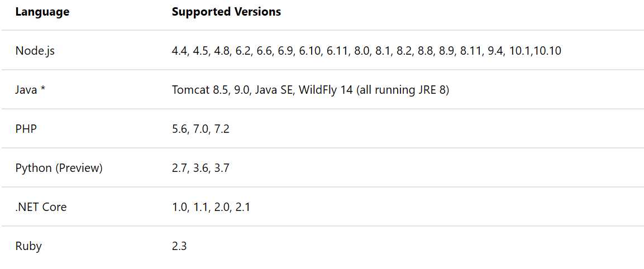Click the Python (Preview) cell
The width and height of the screenshot is (644, 269).
click(x=59, y=169)
